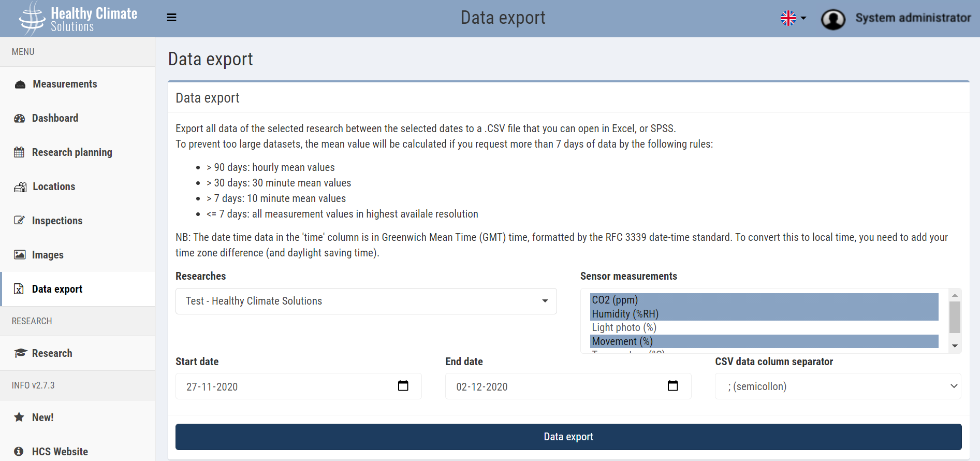This screenshot has width=980, height=461.
Task: Click the hamburger menu toggle icon
Action: [x=171, y=18]
